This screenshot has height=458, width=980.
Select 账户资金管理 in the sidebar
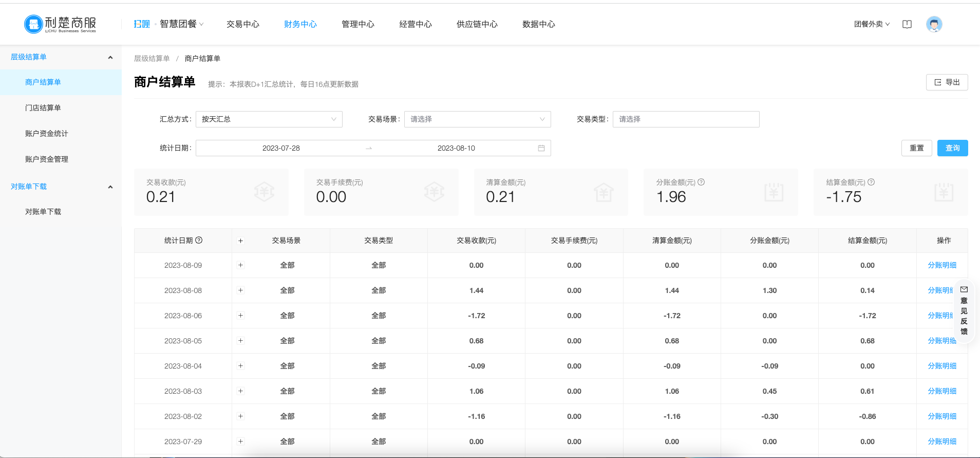(61, 159)
